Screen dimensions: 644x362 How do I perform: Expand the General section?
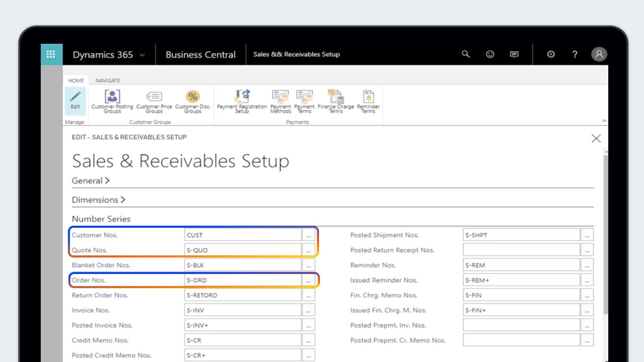coord(91,180)
